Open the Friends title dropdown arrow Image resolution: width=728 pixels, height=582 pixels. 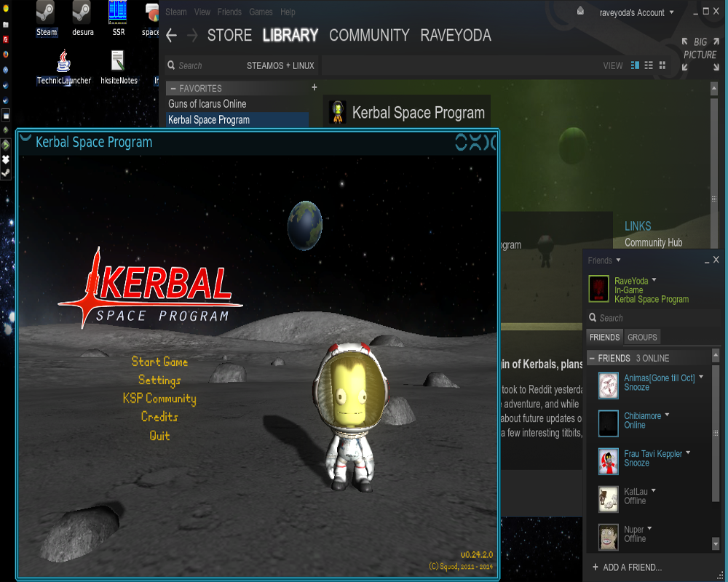618,260
